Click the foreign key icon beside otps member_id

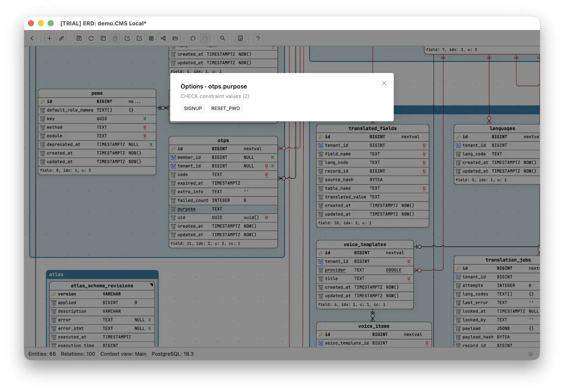[x=173, y=158]
